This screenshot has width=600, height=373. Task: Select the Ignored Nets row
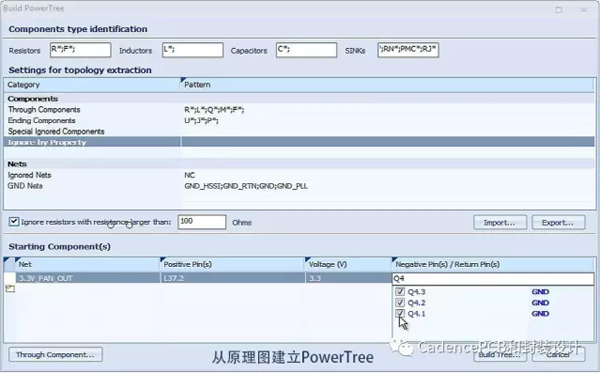pos(299,175)
